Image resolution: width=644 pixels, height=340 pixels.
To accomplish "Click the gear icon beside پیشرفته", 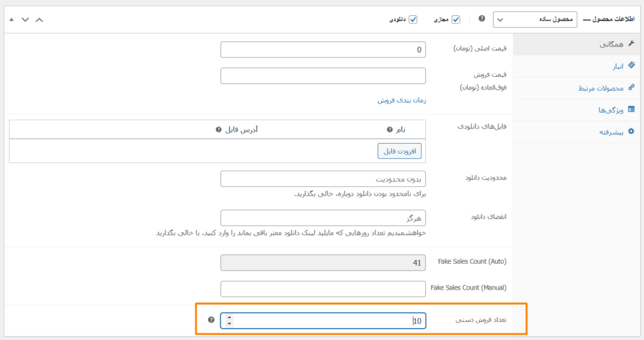I will [x=631, y=131].
